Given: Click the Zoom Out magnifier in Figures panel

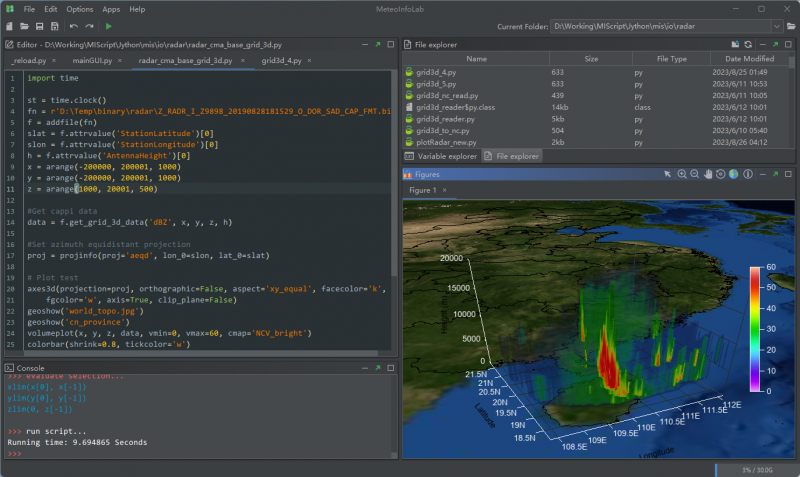Looking at the screenshot, I should click(695, 174).
